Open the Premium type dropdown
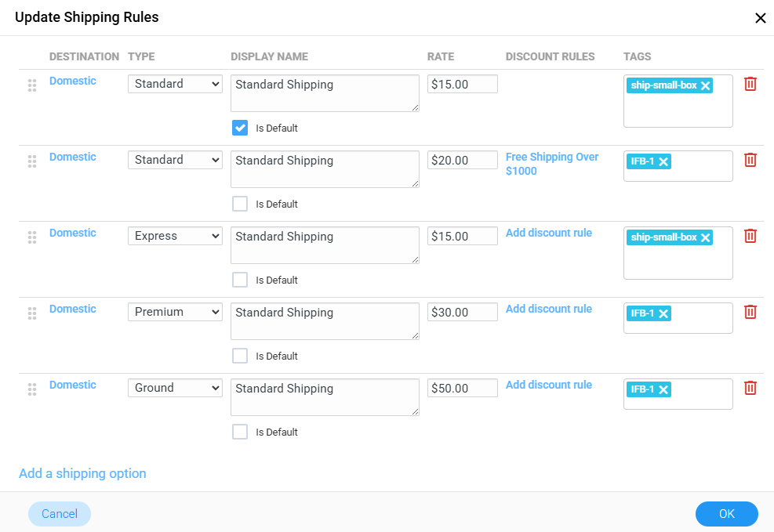 (175, 312)
